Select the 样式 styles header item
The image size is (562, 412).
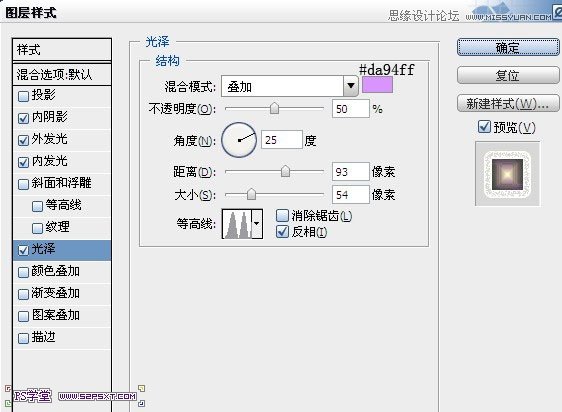[62, 49]
